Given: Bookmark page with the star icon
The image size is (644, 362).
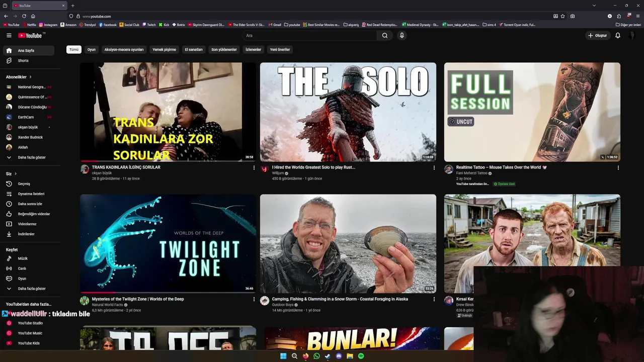Looking at the screenshot, I should pos(563,16).
